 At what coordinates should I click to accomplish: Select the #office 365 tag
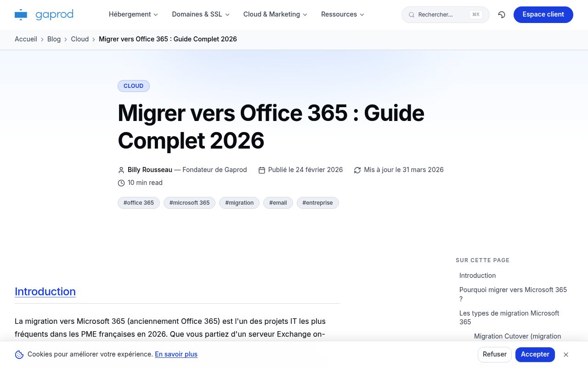[139, 203]
